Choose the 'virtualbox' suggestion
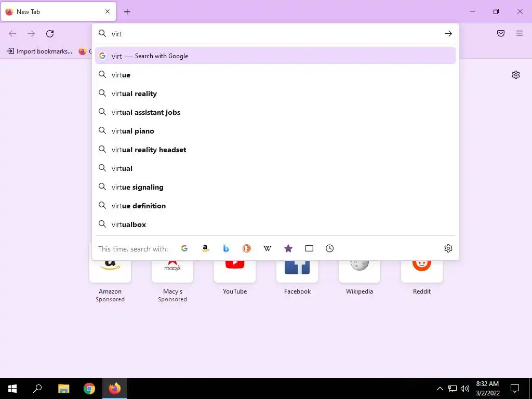 point(275,224)
